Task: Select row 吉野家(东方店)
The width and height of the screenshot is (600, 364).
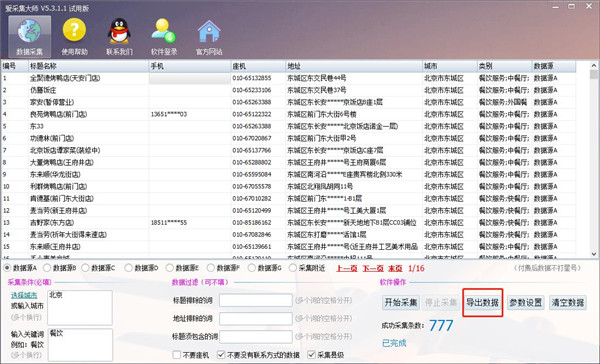Action: [289, 222]
